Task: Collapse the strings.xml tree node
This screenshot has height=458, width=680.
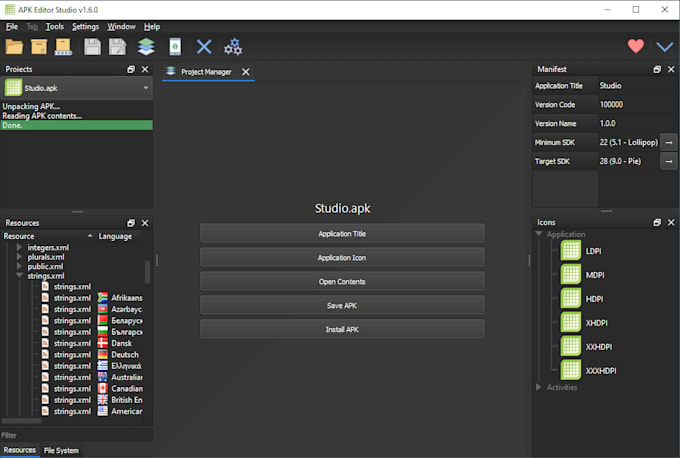Action: click(x=19, y=276)
